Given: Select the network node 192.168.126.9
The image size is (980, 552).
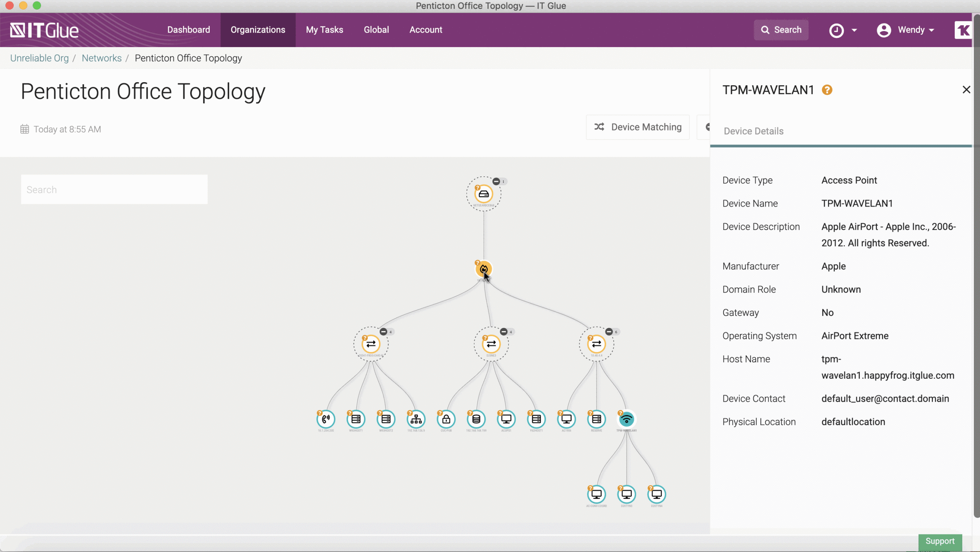Looking at the screenshot, I should point(416,419).
